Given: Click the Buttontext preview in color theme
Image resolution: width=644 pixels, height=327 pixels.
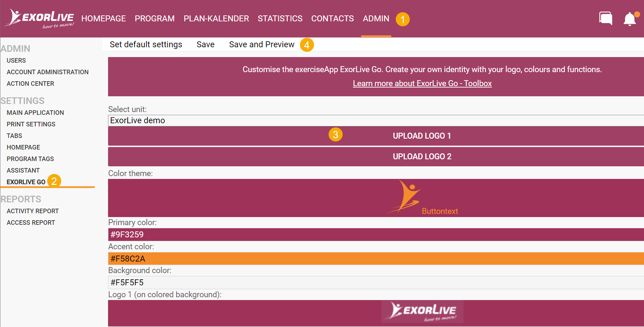Looking at the screenshot, I should tap(440, 211).
